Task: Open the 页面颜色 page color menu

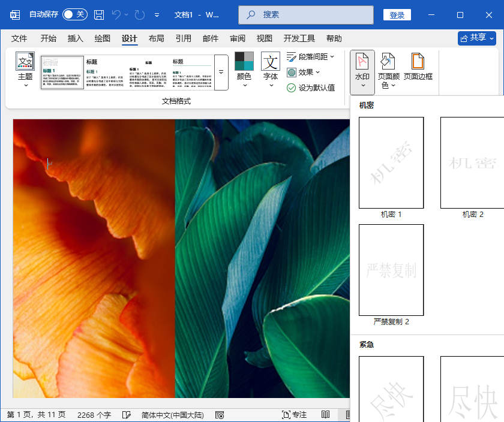Action: [x=388, y=71]
